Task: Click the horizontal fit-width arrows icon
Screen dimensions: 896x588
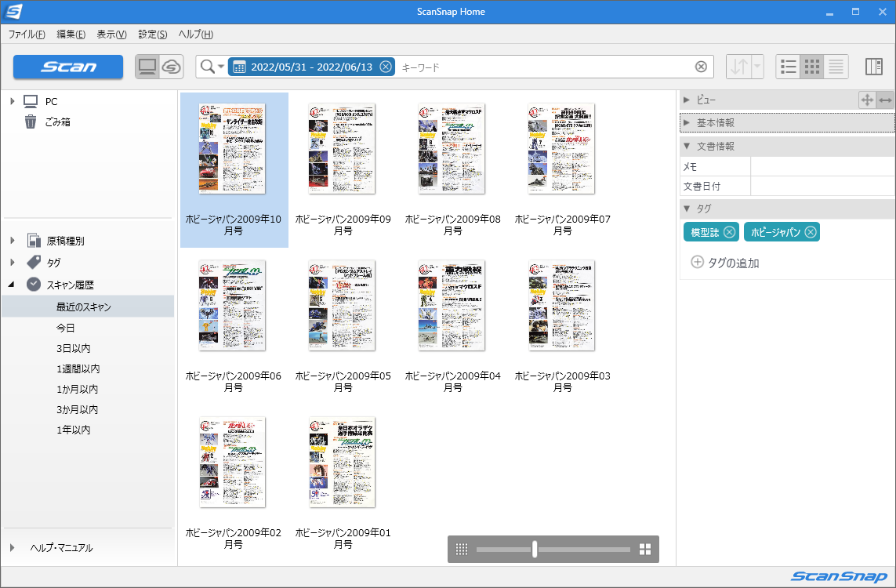Action: pyautogui.click(x=885, y=100)
